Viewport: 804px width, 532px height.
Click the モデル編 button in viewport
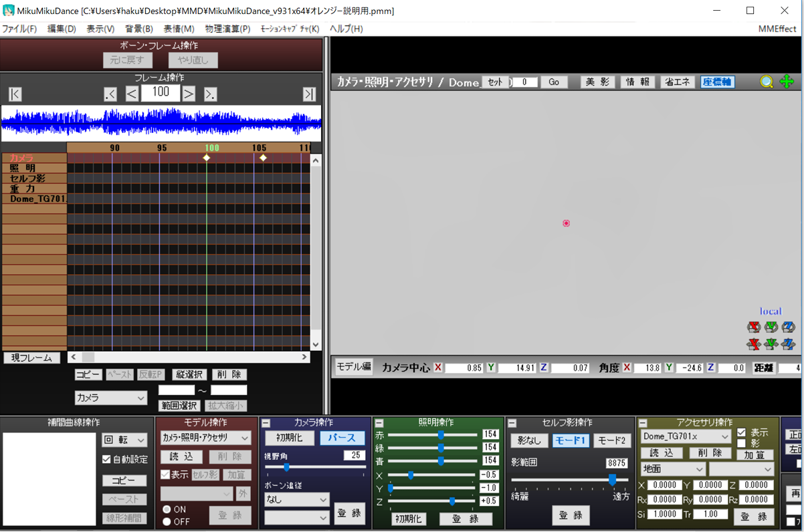click(354, 367)
